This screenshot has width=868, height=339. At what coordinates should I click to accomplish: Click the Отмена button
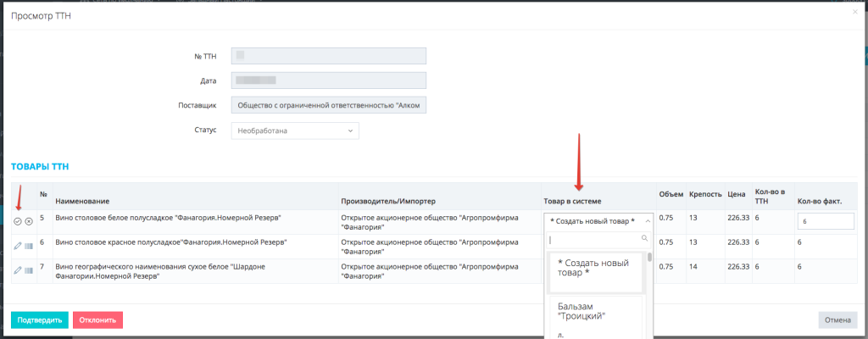tap(837, 320)
